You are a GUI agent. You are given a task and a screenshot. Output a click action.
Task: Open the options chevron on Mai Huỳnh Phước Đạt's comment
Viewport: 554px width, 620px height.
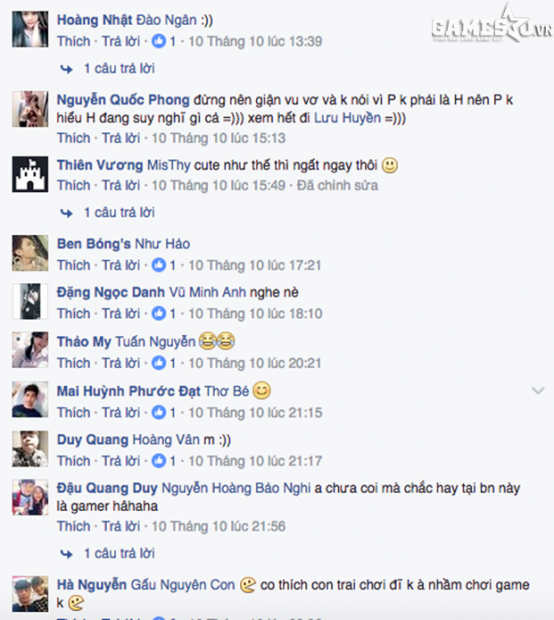click(x=538, y=391)
